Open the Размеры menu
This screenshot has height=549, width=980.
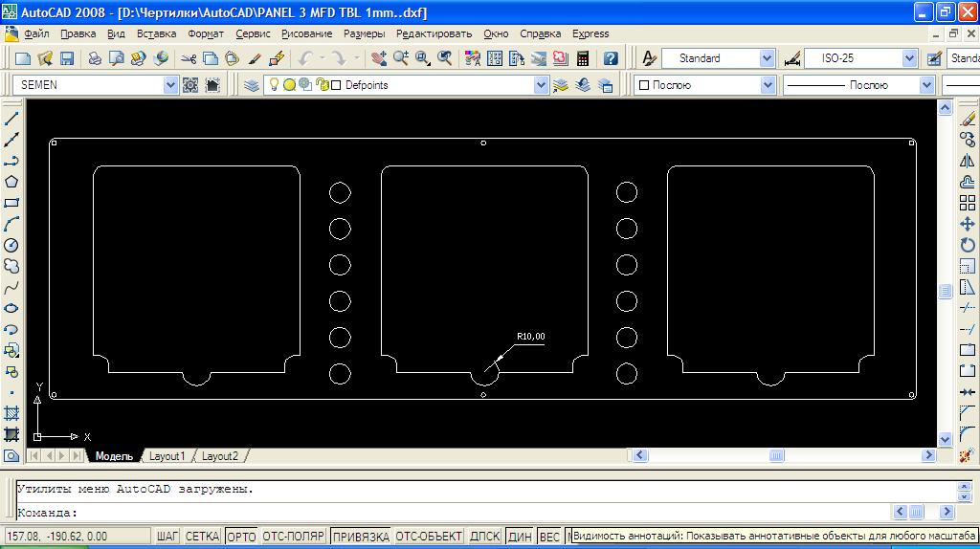coord(365,33)
